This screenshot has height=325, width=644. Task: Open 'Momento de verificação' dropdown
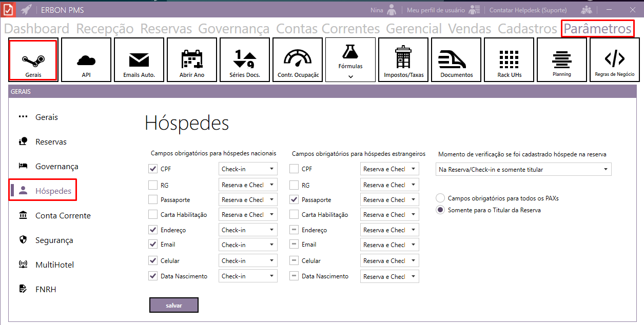(x=524, y=169)
